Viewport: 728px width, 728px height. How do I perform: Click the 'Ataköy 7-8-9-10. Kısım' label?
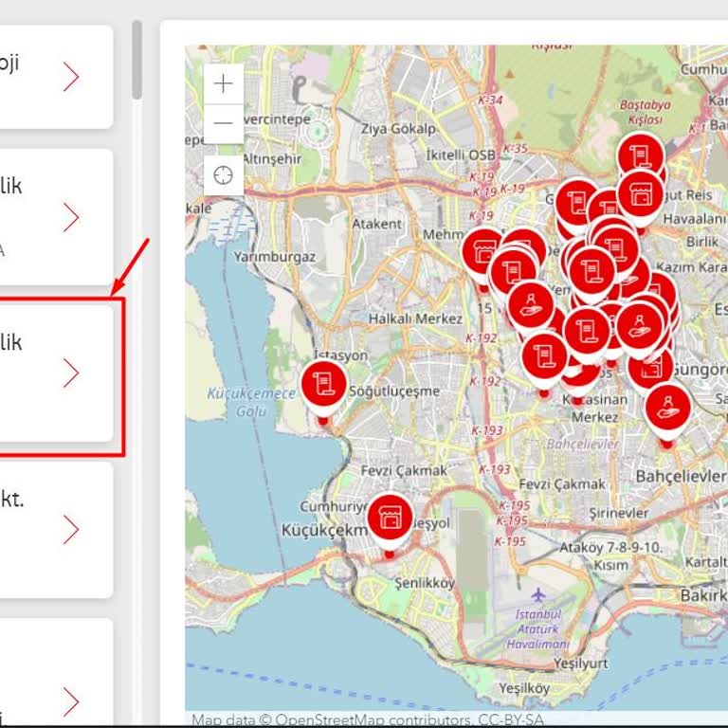point(611,556)
